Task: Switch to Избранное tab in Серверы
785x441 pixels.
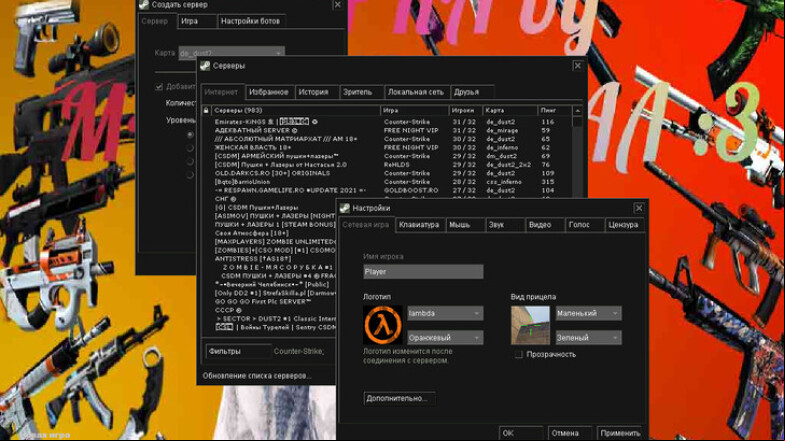Action: coord(269,92)
